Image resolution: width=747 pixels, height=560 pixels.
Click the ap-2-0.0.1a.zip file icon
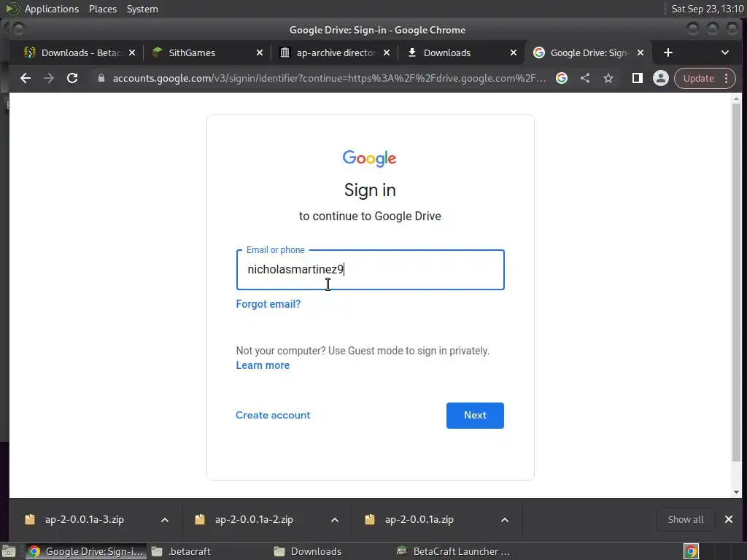pyautogui.click(x=370, y=519)
